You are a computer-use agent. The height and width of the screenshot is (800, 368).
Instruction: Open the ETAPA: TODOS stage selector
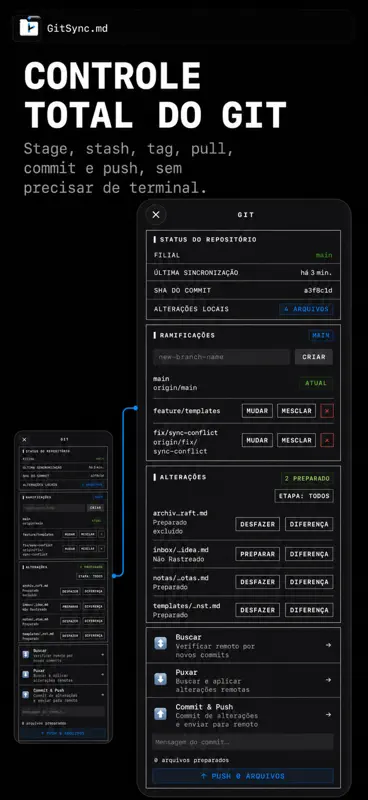[304, 496]
